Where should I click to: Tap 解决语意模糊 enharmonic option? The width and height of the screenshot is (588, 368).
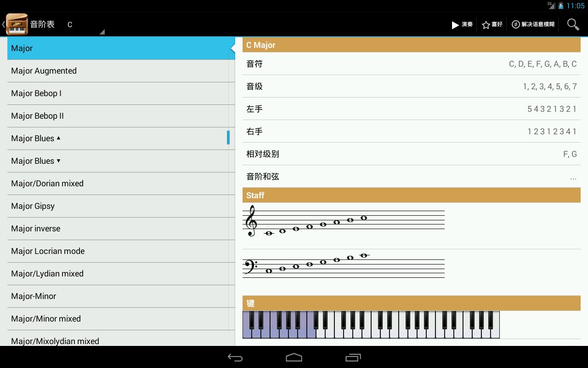[533, 24]
